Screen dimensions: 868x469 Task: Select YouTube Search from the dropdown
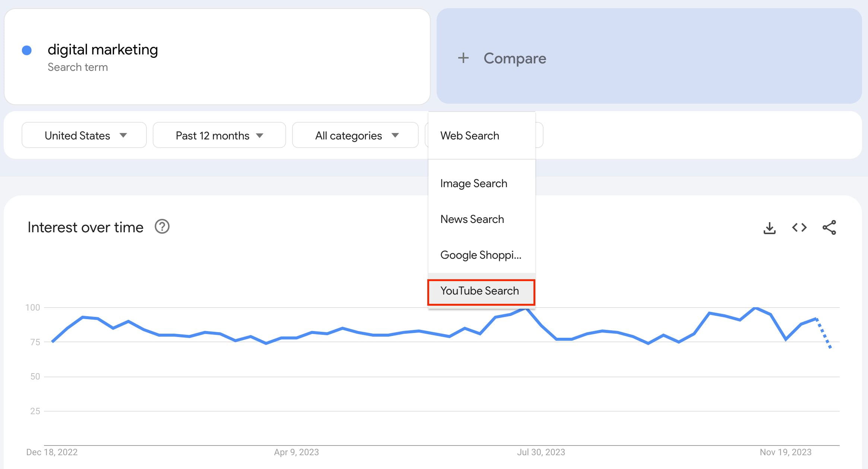click(x=481, y=291)
